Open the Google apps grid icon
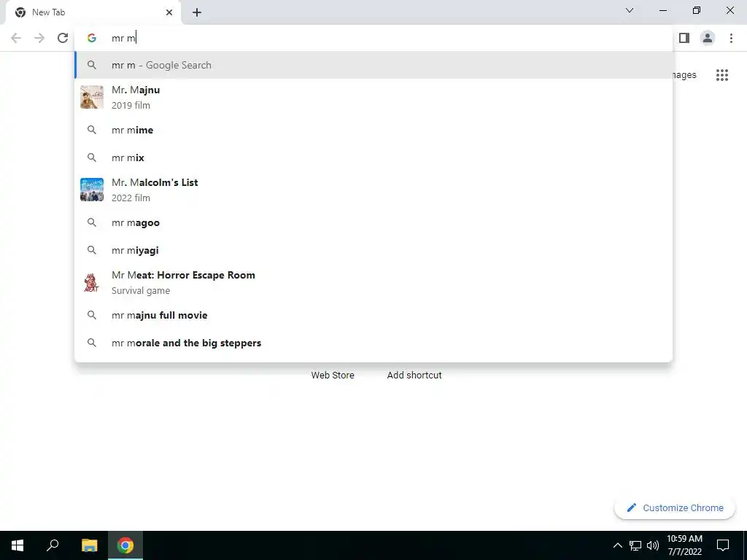This screenshot has height=560, width=747. tap(721, 75)
